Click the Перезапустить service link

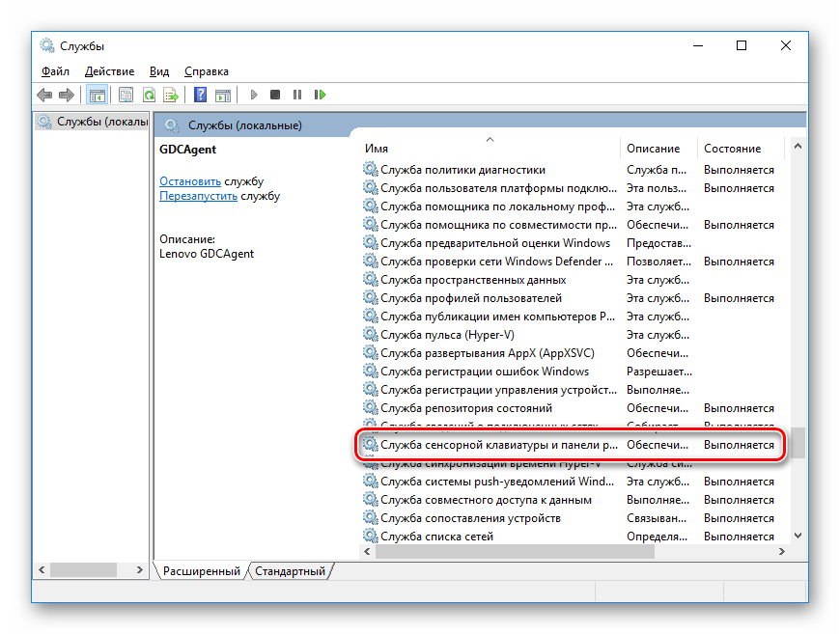click(x=198, y=196)
